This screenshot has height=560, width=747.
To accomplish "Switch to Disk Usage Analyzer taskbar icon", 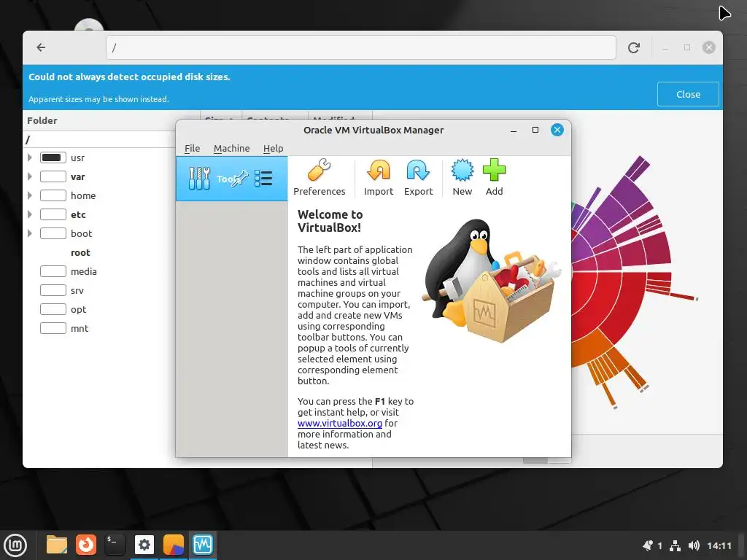I will point(174,545).
